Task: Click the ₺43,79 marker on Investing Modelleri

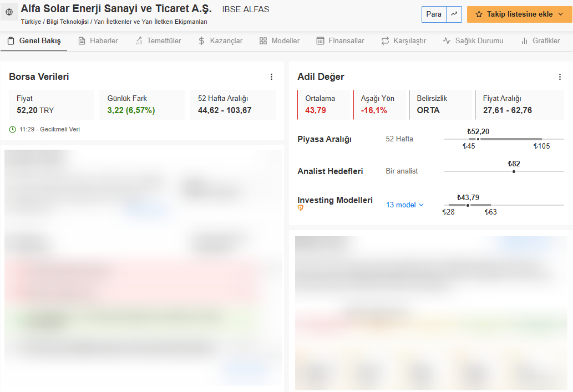Action: tap(468, 205)
